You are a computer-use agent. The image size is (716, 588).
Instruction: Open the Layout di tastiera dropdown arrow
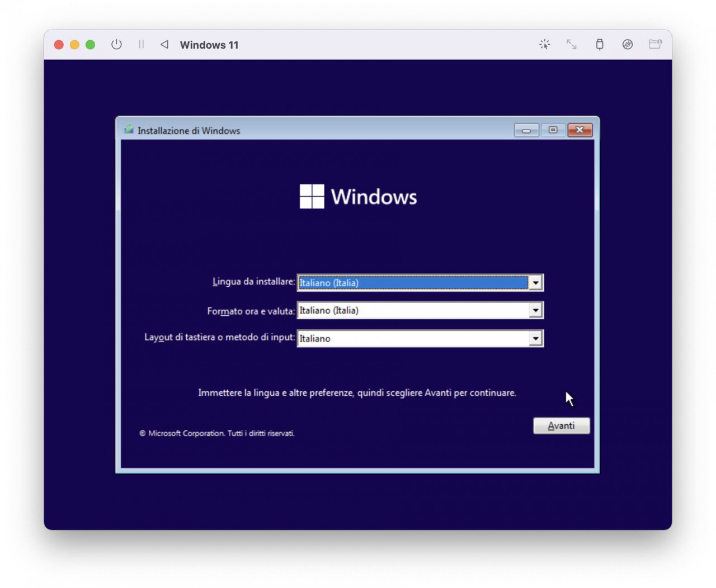pyautogui.click(x=535, y=338)
